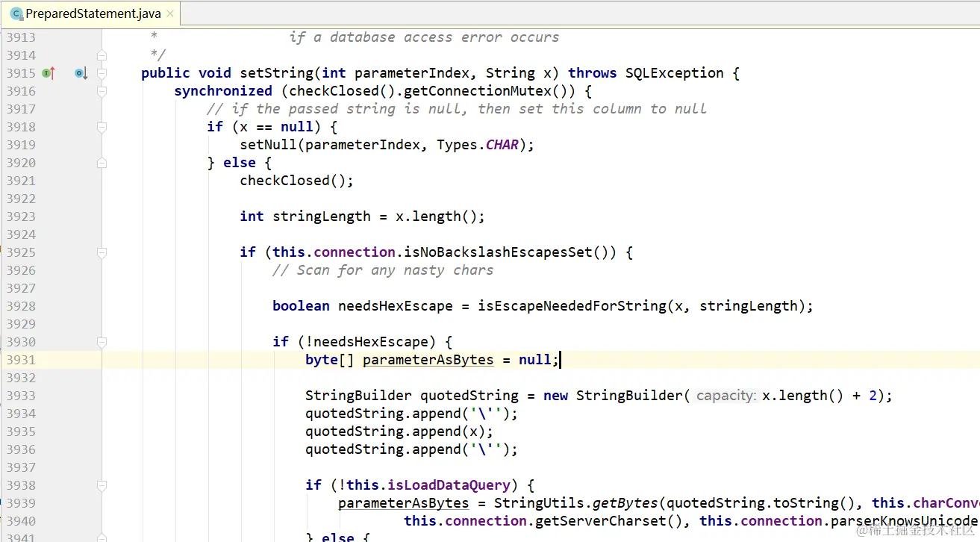Click the stringLength variable declaration on line 3923

pyautogui.click(x=322, y=217)
